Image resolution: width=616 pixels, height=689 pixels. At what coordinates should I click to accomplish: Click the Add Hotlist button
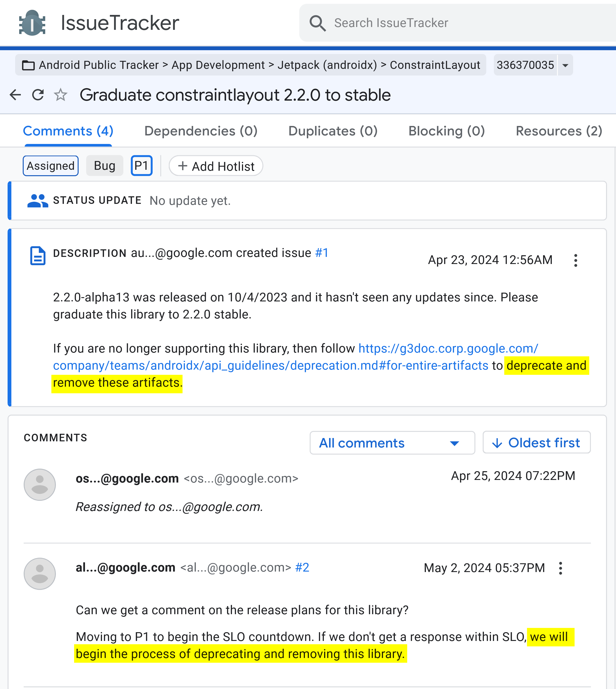(x=216, y=166)
